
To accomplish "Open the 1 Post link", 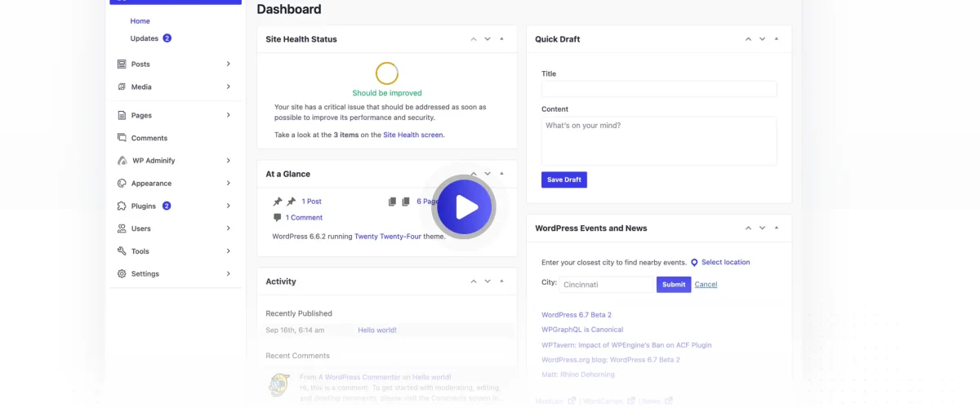I will point(311,202).
